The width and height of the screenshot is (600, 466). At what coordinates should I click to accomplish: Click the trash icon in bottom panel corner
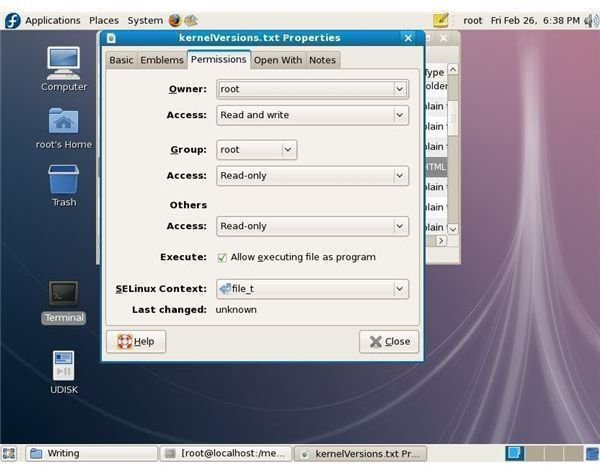click(x=593, y=454)
